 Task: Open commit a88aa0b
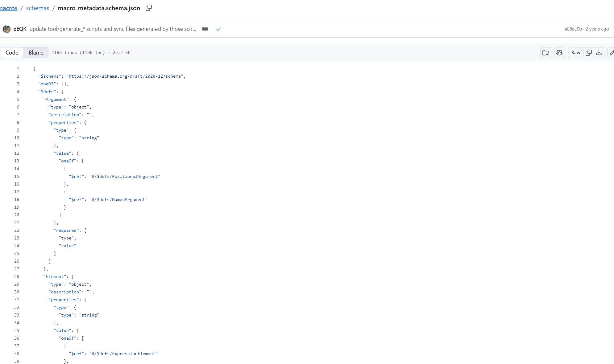(573, 29)
